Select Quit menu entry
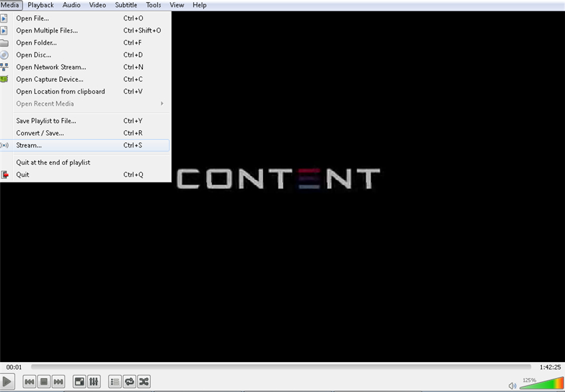The width and height of the screenshot is (565, 392). pos(85,175)
